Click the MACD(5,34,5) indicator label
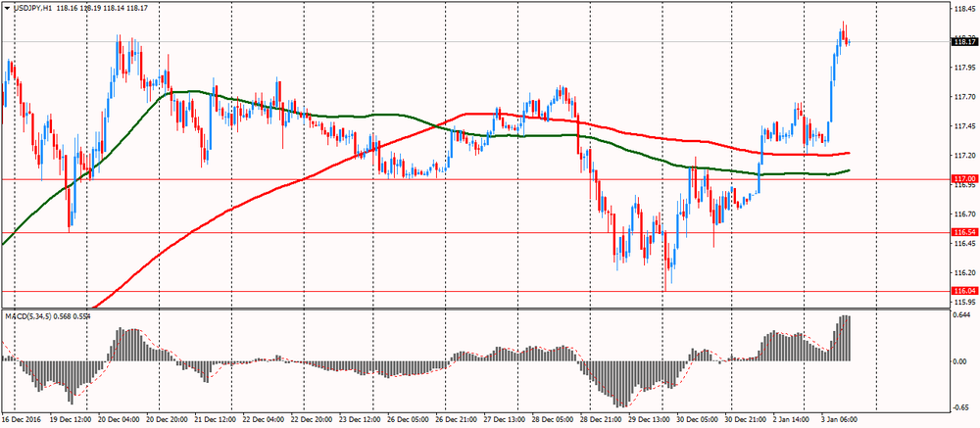Image resolution: width=980 pixels, height=428 pixels. pos(26,316)
